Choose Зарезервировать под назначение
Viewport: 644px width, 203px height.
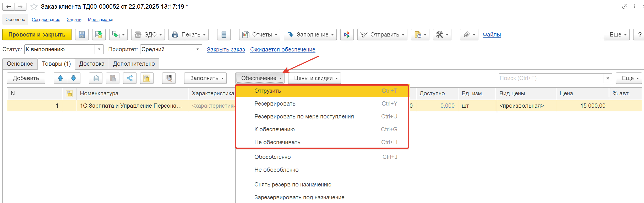tap(322, 197)
